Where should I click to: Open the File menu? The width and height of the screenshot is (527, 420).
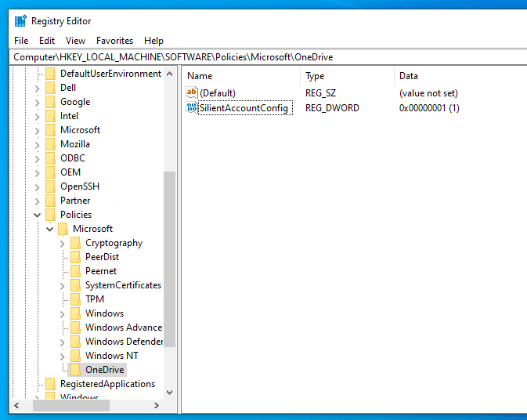(x=21, y=41)
